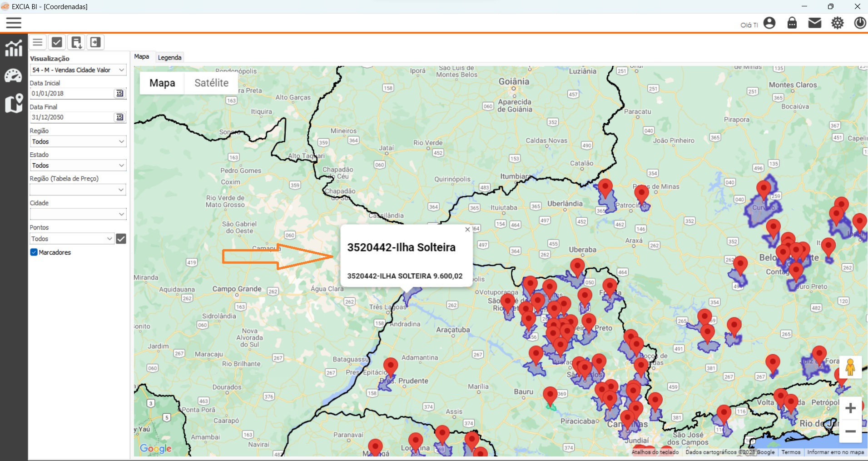Open the bar chart sidebar icon

(x=14, y=48)
